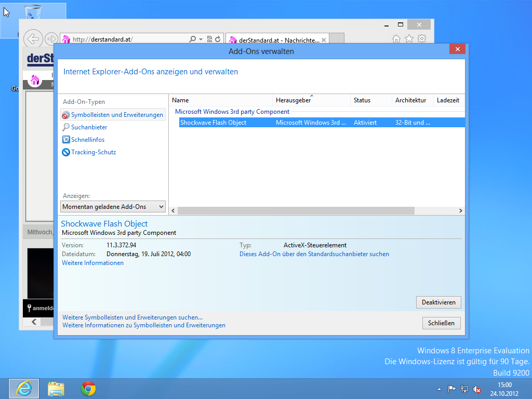Viewport: 532px width, 399px height.
Task: Open IE Favorites star icon
Action: click(x=409, y=38)
